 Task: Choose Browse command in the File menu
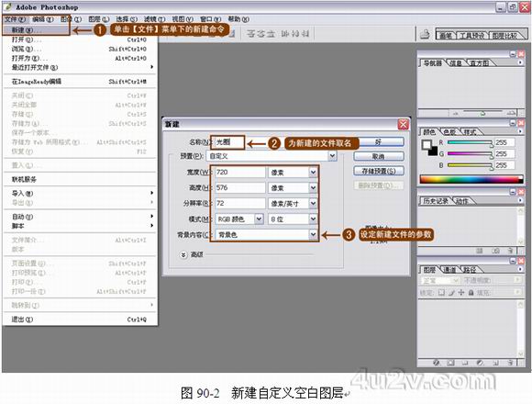[80, 49]
